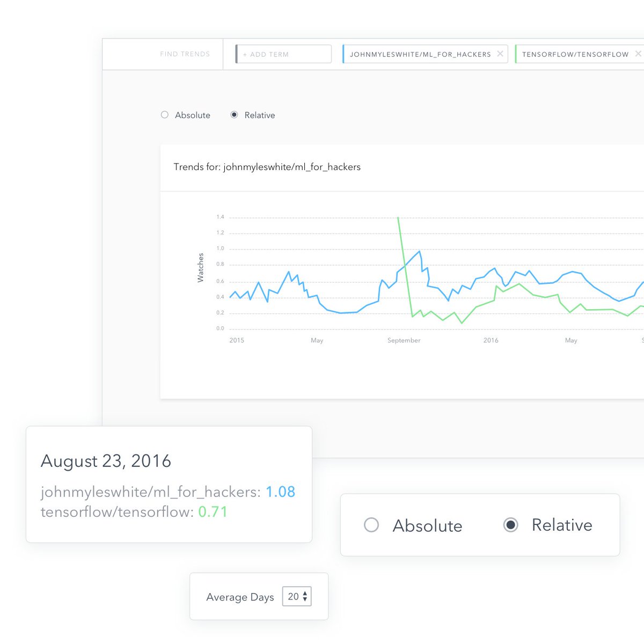
Task: Click the Watches y-axis label
Action: click(201, 268)
